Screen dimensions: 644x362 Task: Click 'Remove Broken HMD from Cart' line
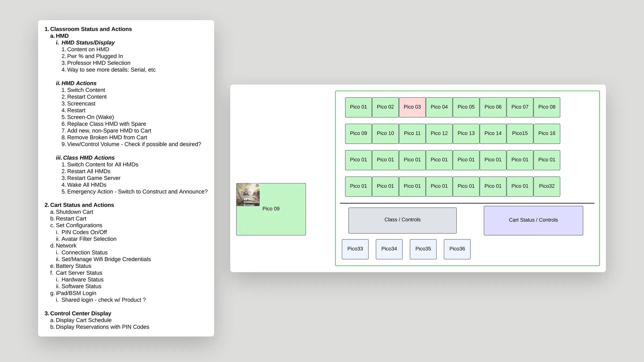click(x=107, y=137)
